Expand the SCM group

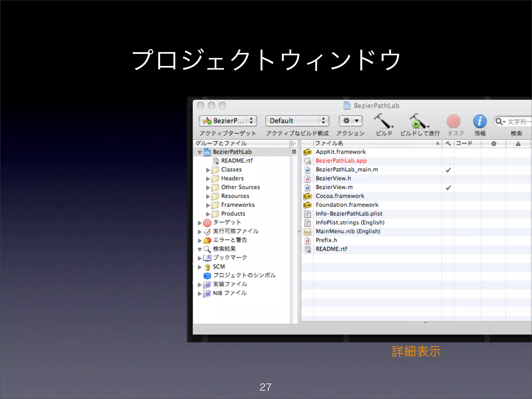coord(199,267)
